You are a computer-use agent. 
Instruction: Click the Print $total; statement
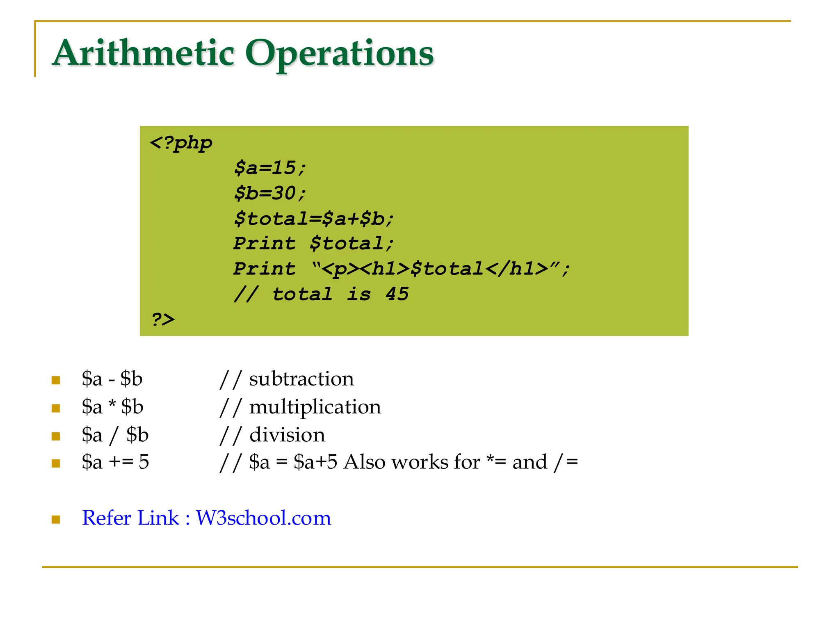(x=314, y=244)
